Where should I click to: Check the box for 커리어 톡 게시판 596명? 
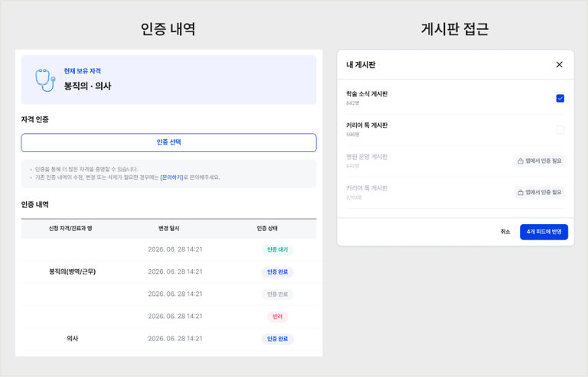[560, 130]
